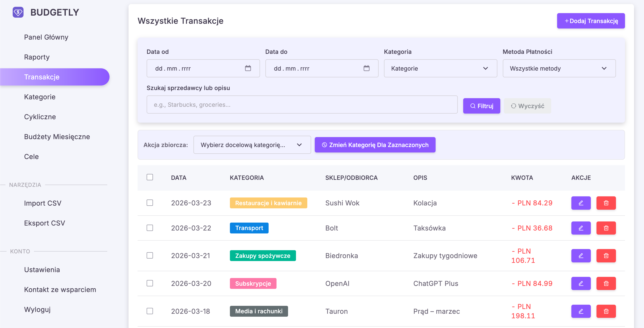Open Kontakt ze wsparciem

[60, 290]
